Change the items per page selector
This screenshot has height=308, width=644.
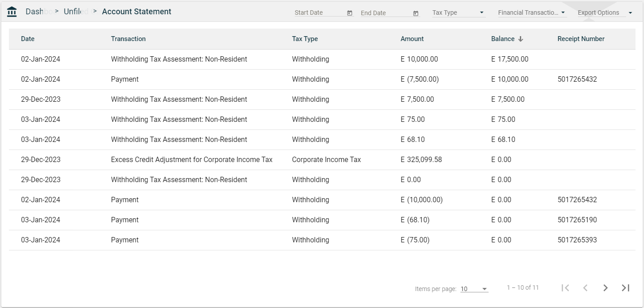[474, 289]
